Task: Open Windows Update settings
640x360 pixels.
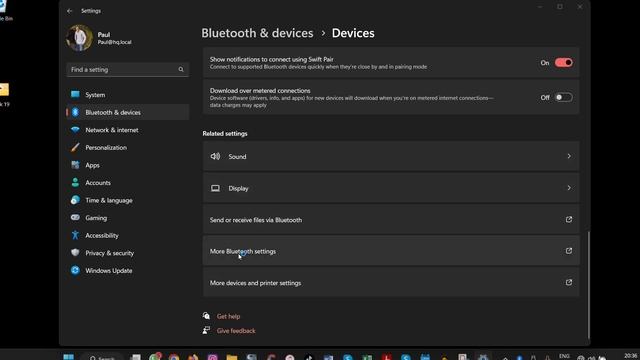Action: click(x=127, y=270)
